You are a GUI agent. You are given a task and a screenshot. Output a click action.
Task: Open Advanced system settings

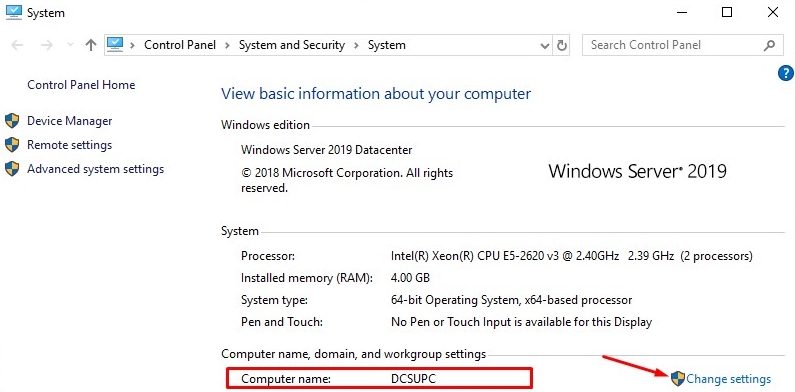click(95, 168)
